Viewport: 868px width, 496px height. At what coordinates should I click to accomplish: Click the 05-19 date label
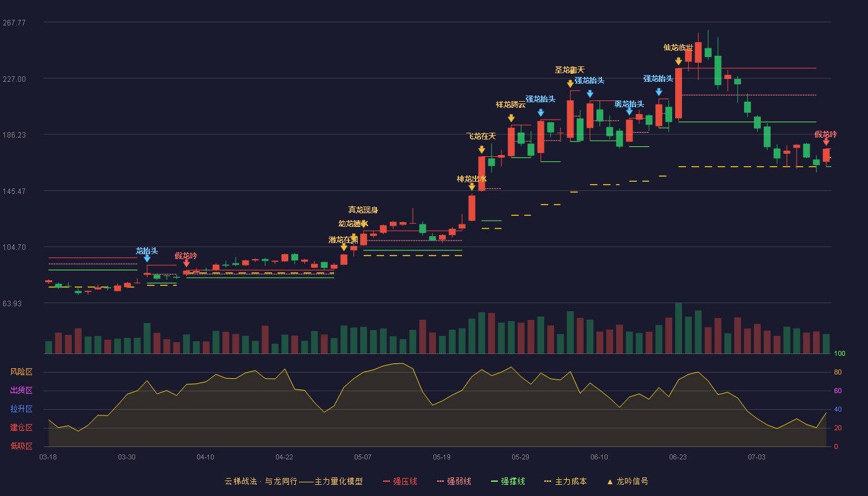click(441, 457)
